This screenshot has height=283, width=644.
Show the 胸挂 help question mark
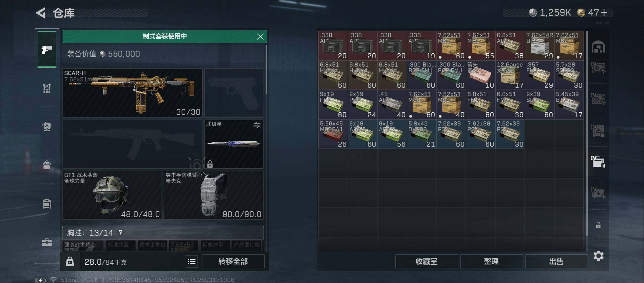(120, 232)
